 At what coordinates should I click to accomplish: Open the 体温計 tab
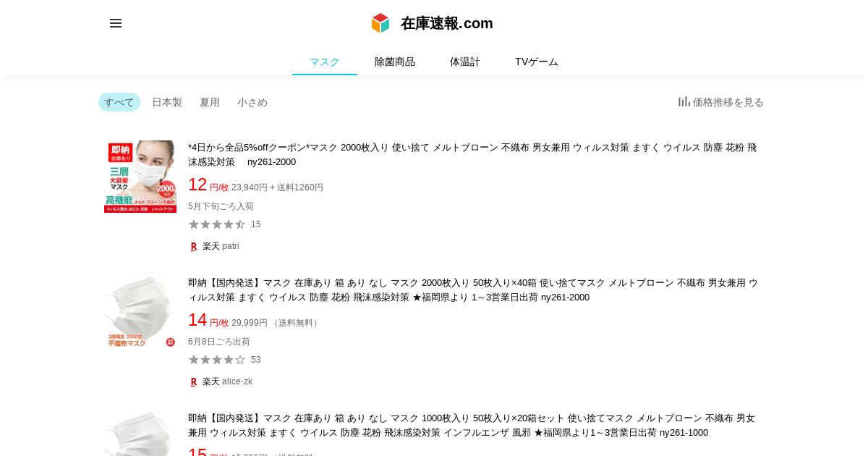point(465,62)
